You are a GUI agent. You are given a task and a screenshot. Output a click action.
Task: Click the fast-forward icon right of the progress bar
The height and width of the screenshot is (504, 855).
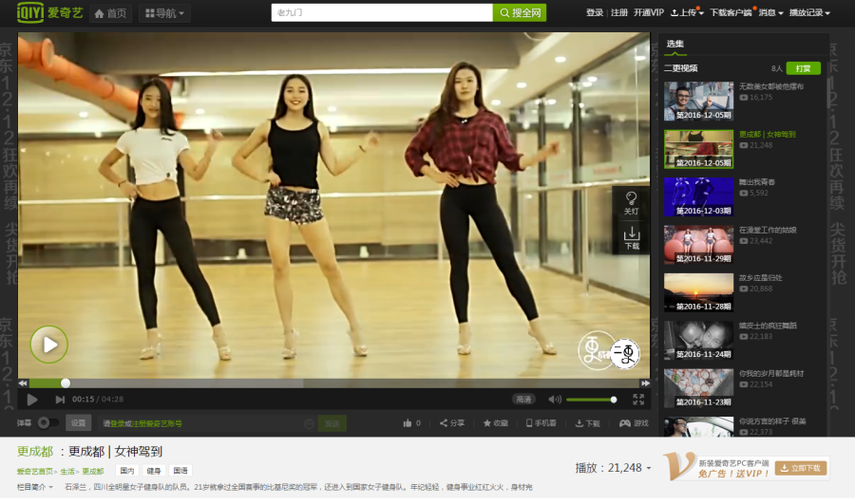click(x=645, y=383)
